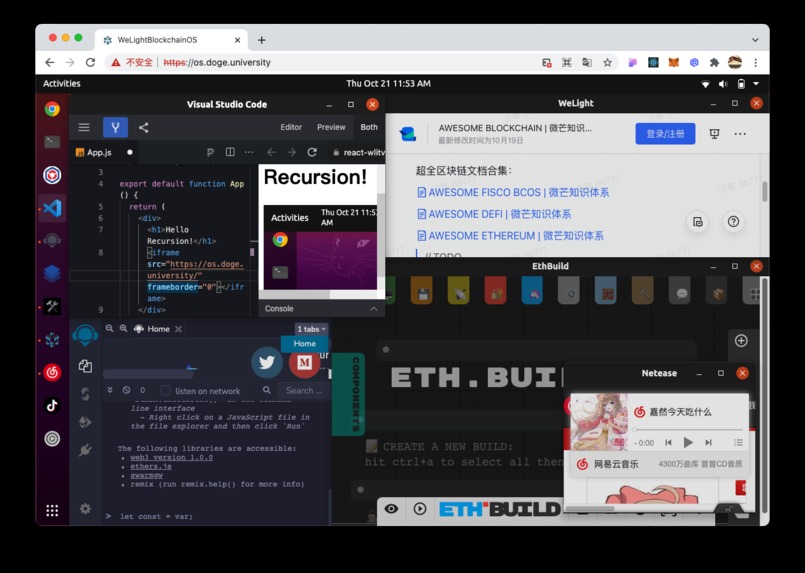805x573 pixels.
Task: Open the Netease playlist icon
Action: pos(738,442)
